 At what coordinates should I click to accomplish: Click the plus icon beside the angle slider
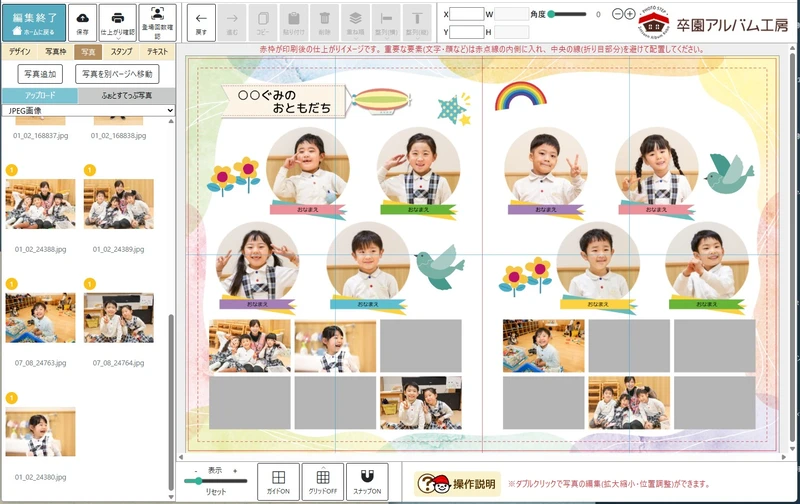(630, 14)
